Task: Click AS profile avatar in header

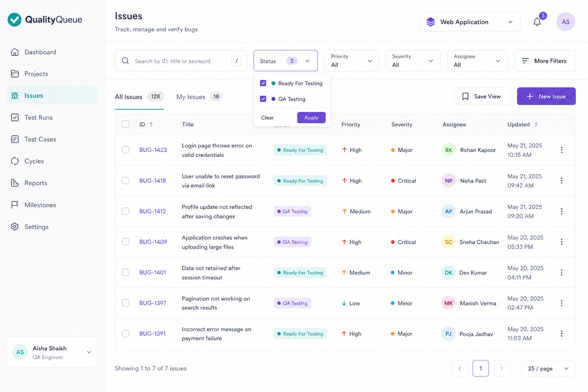Action: [x=565, y=22]
